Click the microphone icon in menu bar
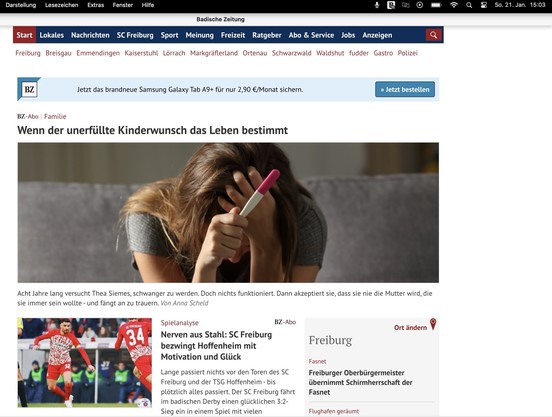 [377, 5]
